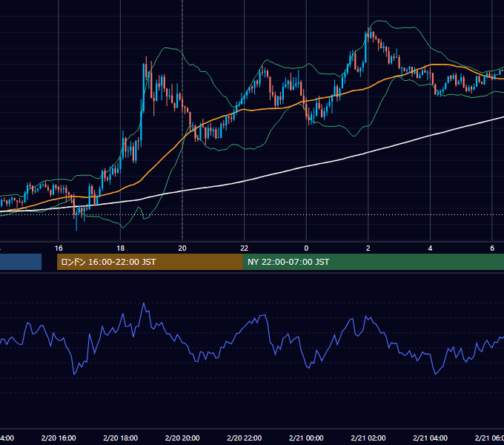Click the 2 hour label on price chart axis

pos(368,248)
